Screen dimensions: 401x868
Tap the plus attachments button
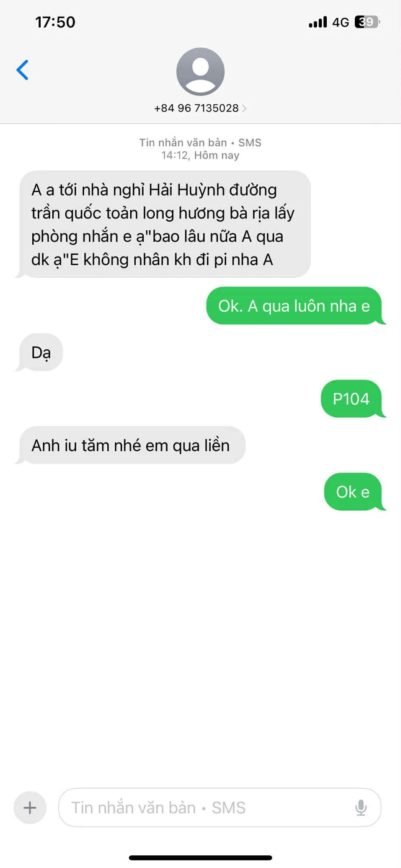30,807
